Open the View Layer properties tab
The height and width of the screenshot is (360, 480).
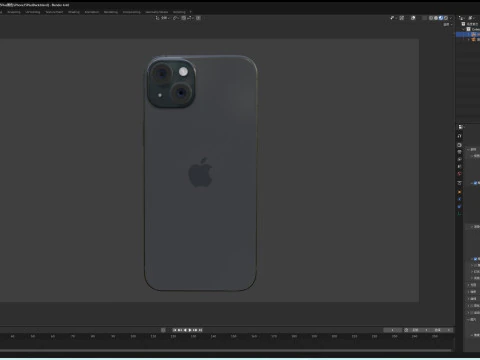pyautogui.click(x=459, y=159)
